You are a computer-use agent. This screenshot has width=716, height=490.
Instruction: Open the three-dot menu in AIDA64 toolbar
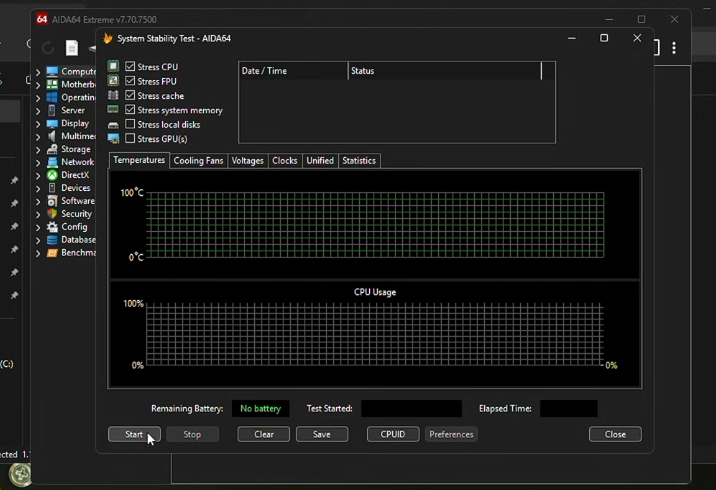point(674,48)
